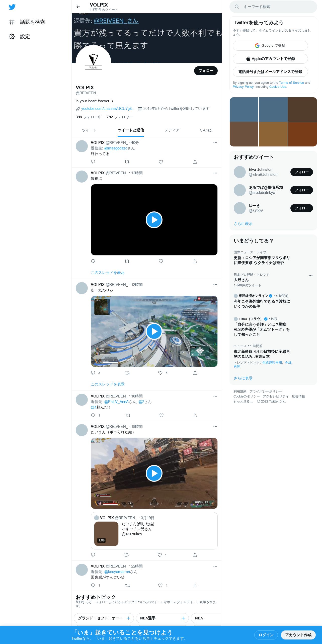Image resolution: width=322 pixels, height=644 pixels.
Task: Focus the キーワード検索 search field
Action: [273, 7]
